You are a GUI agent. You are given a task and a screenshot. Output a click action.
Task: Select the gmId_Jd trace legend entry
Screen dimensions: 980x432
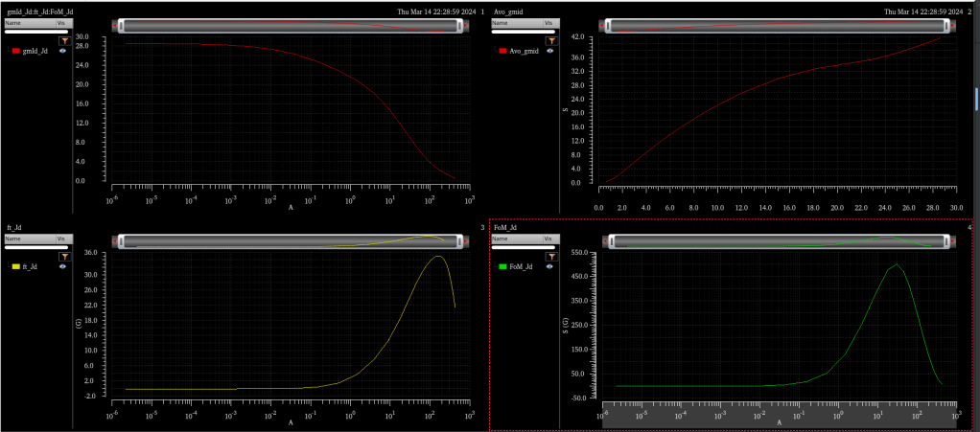tap(35, 51)
